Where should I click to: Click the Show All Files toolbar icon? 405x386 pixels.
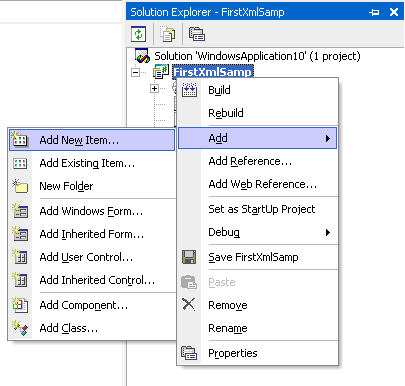click(x=167, y=34)
